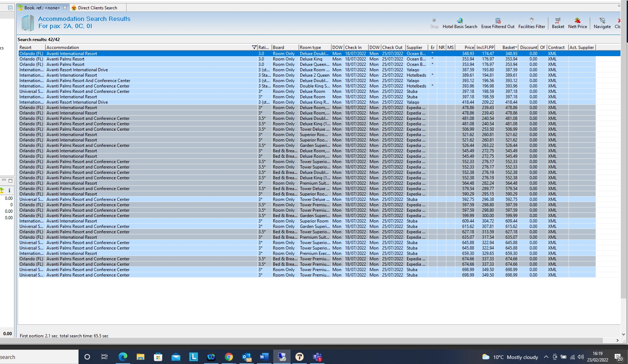This screenshot has height=364, width=628.
Task: Select the row with Incl.Fl.PP value 253.50
Action: (307, 129)
